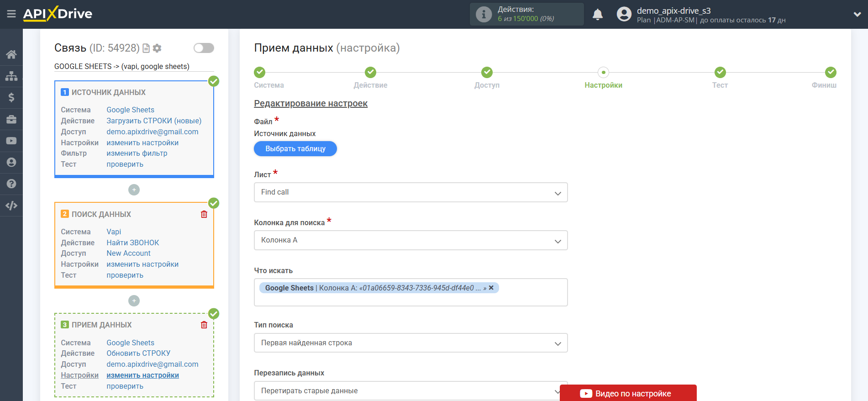Click the ApiX-Drive logo

click(x=58, y=14)
